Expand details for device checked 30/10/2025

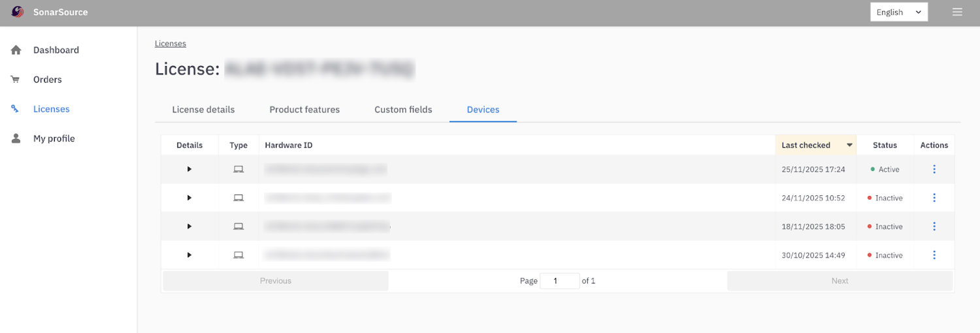click(x=189, y=255)
